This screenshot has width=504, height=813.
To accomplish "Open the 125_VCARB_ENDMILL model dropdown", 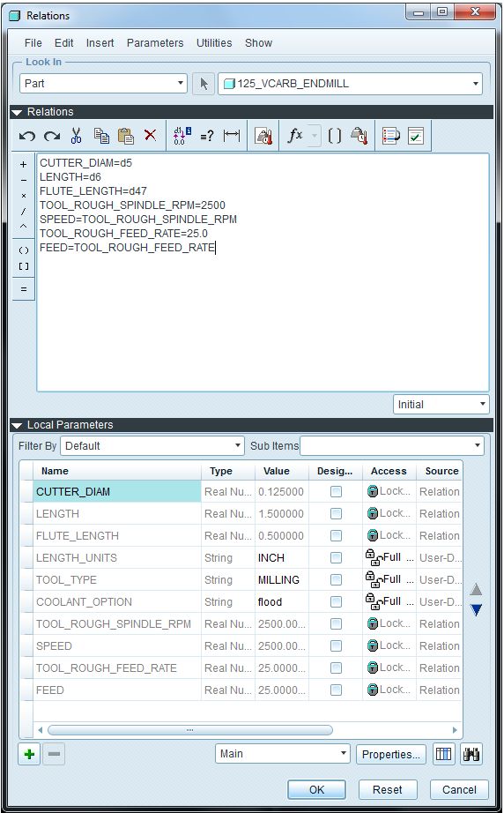I will tap(350, 84).
